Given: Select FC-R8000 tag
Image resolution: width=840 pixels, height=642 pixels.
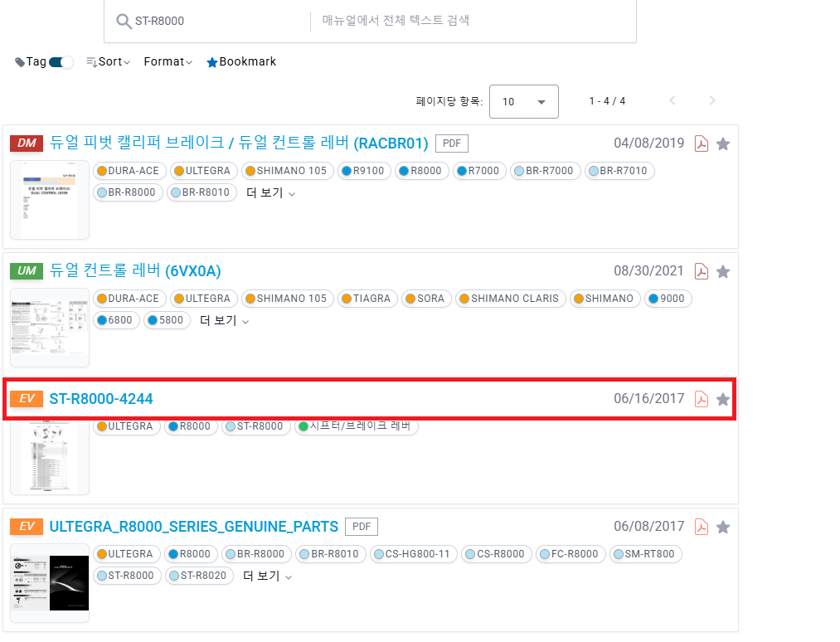Looking at the screenshot, I should pos(571,553).
